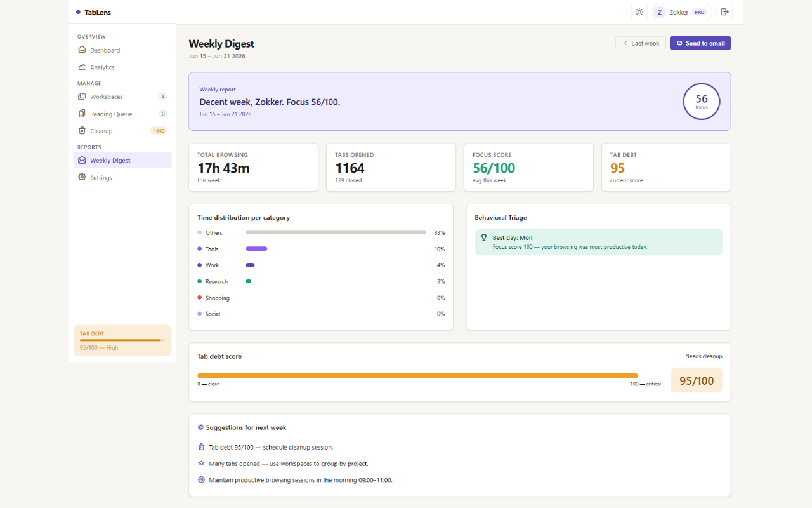812x508 pixels.
Task: Click the Workspaces stacked-windows icon
Action: click(82, 97)
